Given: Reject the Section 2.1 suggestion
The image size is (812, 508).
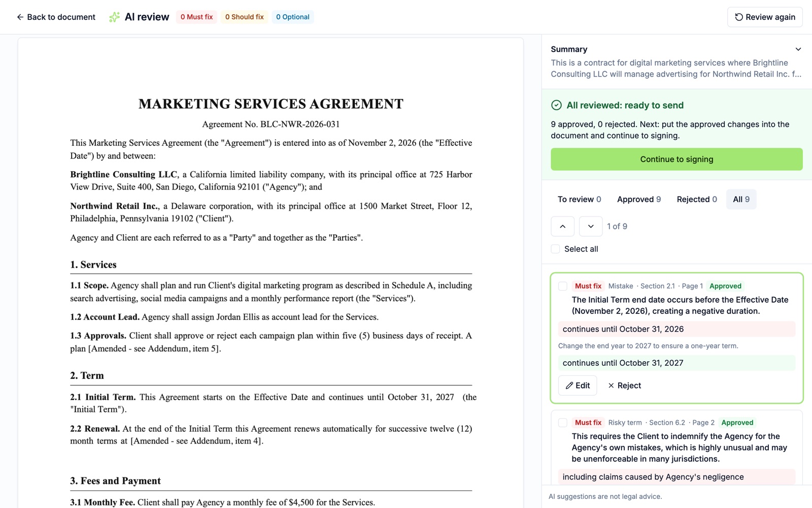Looking at the screenshot, I should [624, 386].
